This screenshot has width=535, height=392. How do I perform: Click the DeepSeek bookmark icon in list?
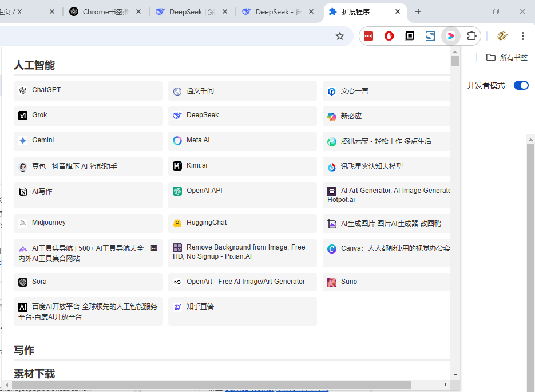coord(177,116)
